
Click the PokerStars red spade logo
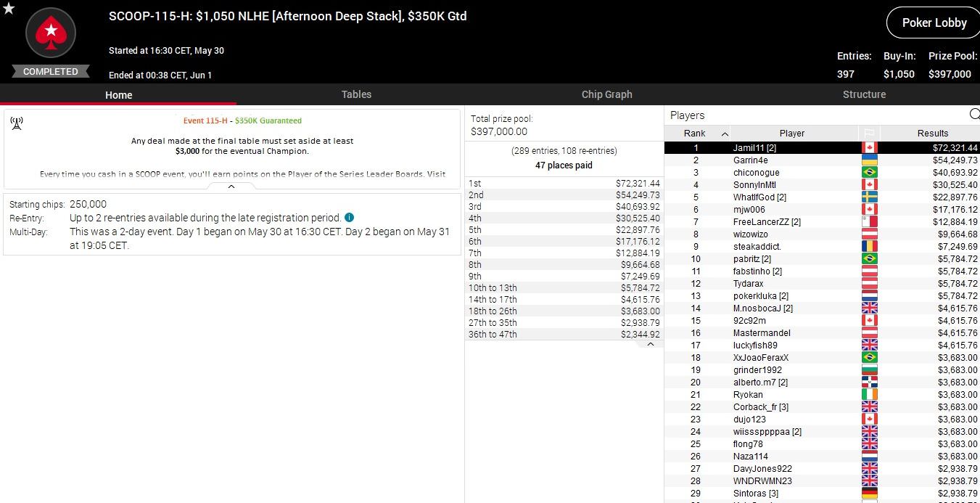click(51, 33)
